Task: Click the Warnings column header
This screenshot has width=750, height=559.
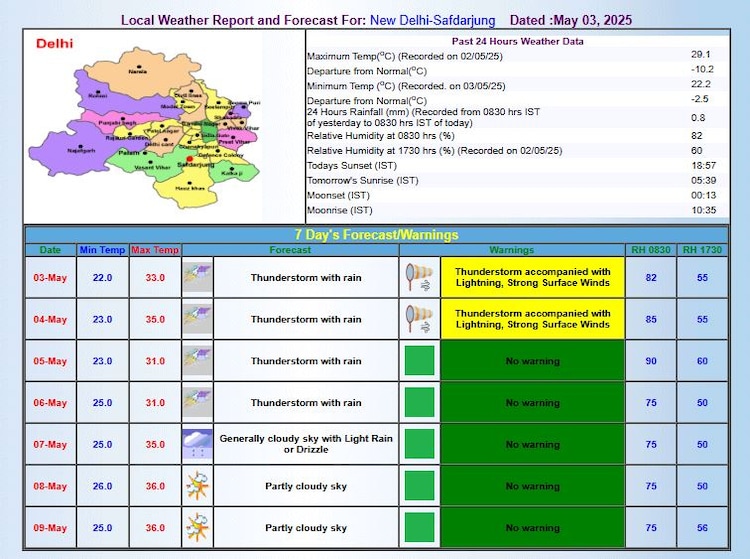Action: click(x=511, y=250)
